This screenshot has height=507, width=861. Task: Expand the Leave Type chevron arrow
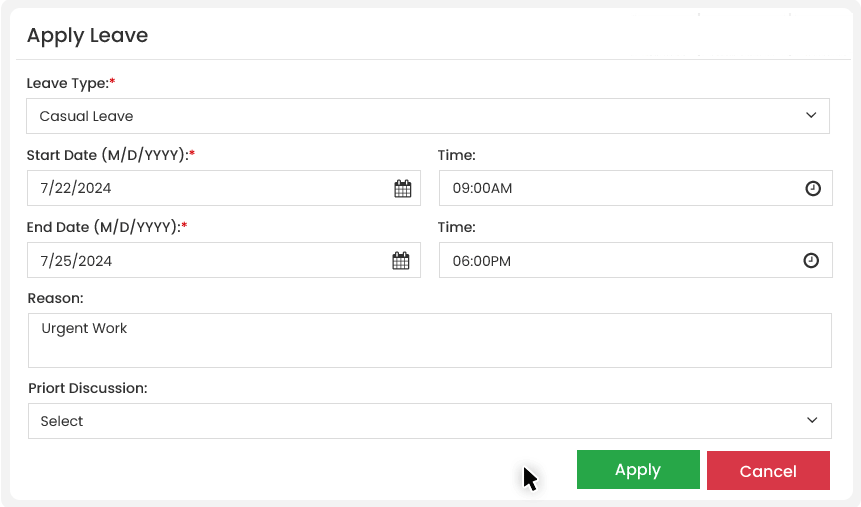coord(811,116)
